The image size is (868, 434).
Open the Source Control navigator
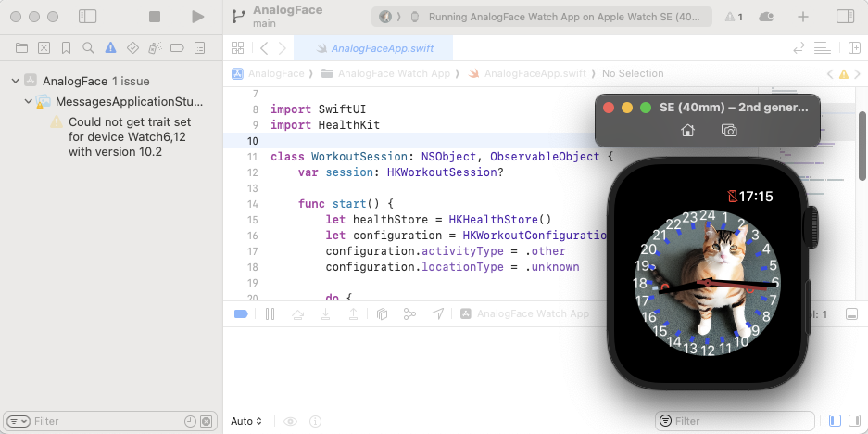(x=44, y=48)
